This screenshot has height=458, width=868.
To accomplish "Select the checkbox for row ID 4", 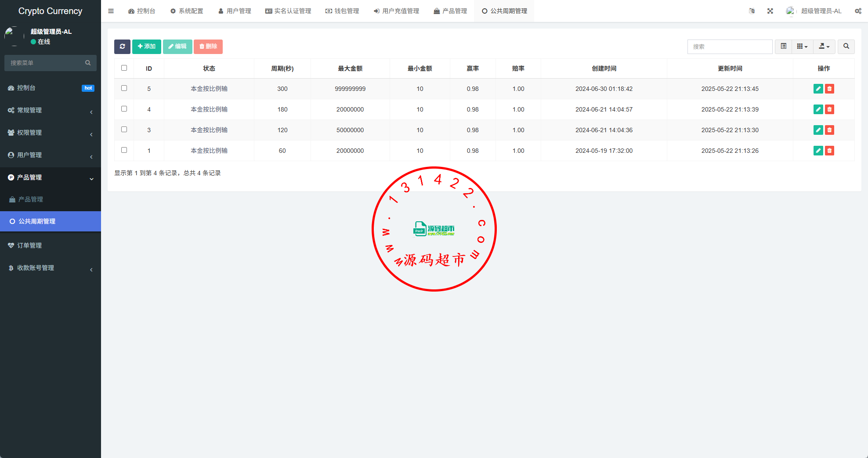I will tap(124, 109).
